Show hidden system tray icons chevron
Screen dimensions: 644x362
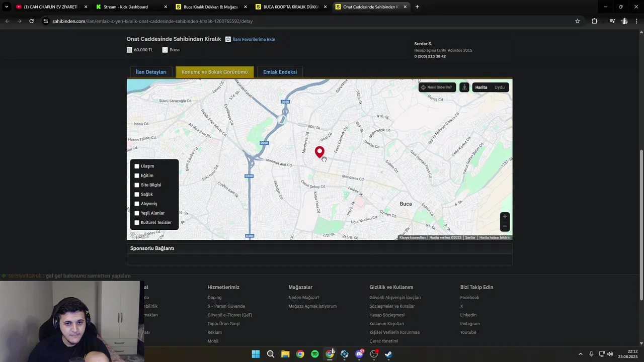tap(580, 354)
